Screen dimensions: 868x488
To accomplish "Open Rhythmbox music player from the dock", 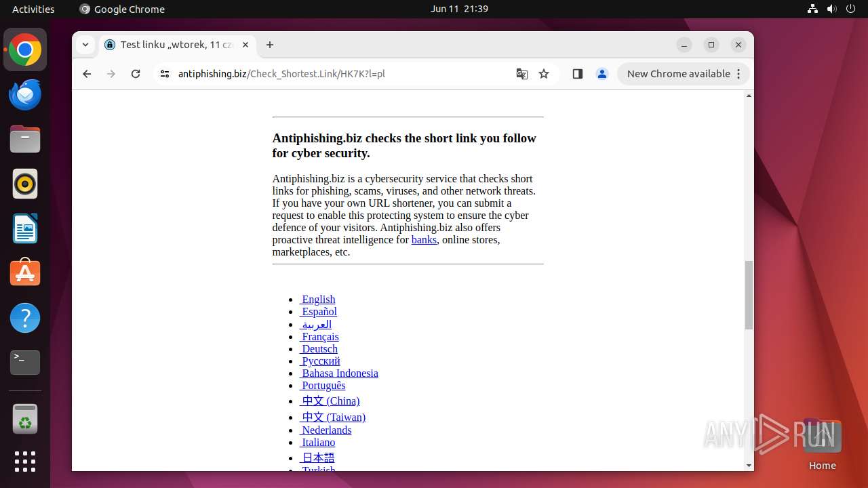I will point(25,184).
